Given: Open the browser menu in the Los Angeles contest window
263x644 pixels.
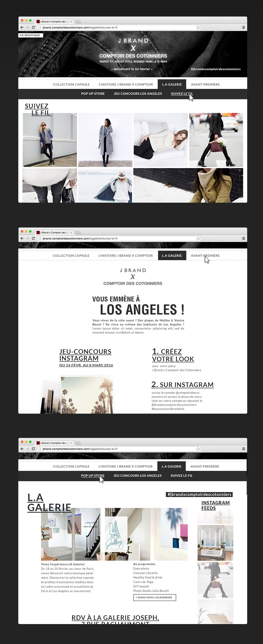Looking at the screenshot, I should pyautogui.click(x=244, y=238).
